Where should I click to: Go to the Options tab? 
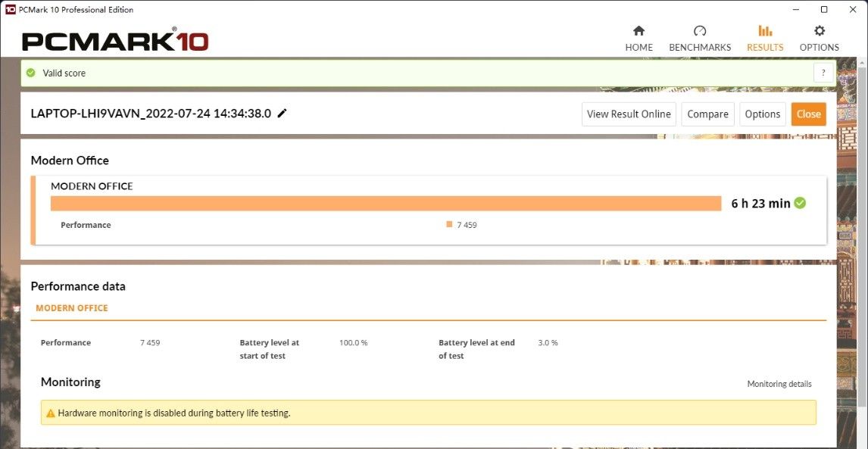tap(820, 38)
